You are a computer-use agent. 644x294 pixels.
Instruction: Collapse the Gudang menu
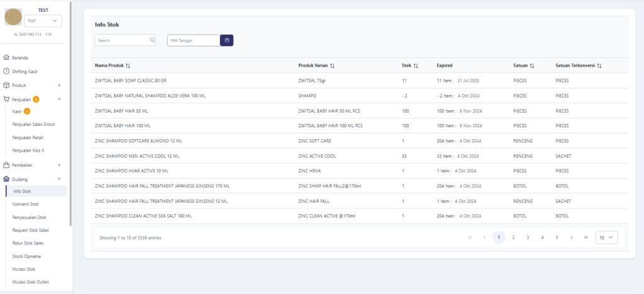[x=59, y=179]
